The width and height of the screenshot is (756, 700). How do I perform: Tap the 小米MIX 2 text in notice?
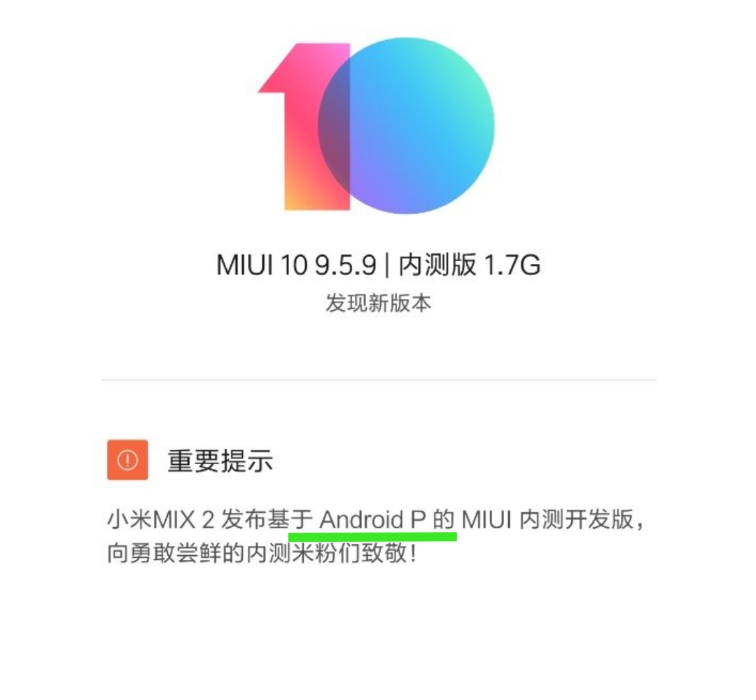coord(160,519)
